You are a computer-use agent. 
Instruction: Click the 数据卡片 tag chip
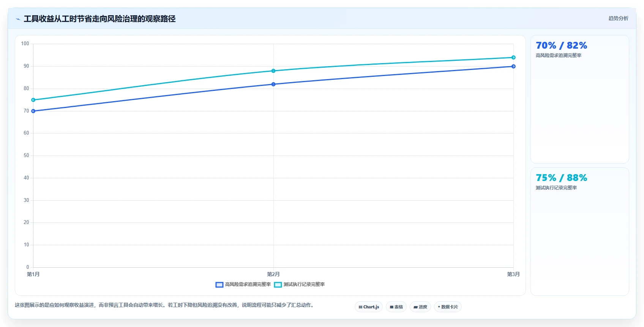coord(448,307)
